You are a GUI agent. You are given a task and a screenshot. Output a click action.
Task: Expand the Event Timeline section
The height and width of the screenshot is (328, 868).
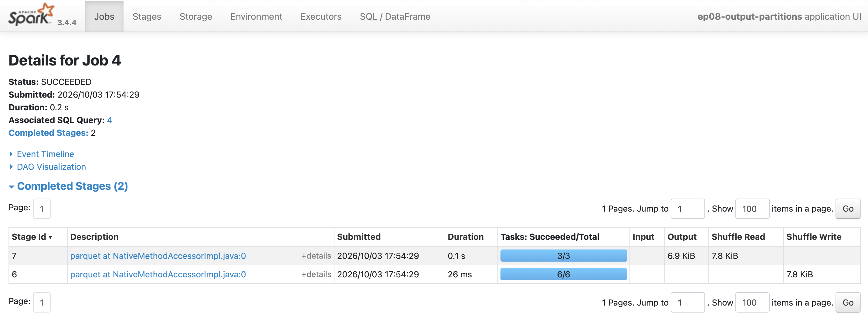(x=45, y=154)
